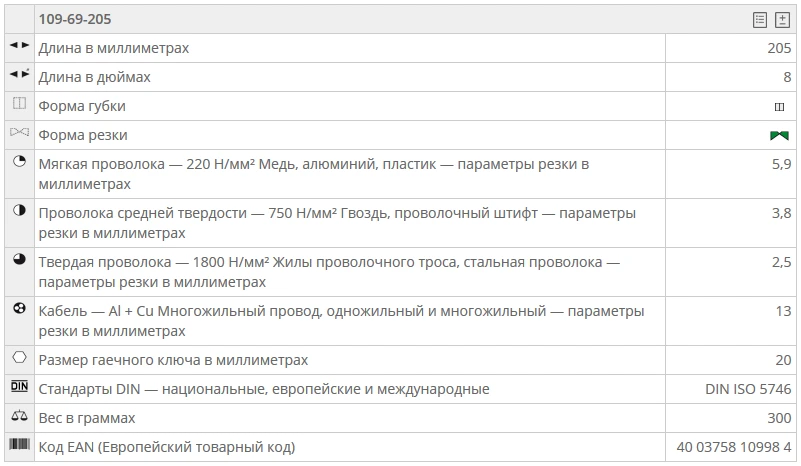Click the EAN code 40 03758 10998 4
This screenshot has width=801, height=466.
[734, 447]
